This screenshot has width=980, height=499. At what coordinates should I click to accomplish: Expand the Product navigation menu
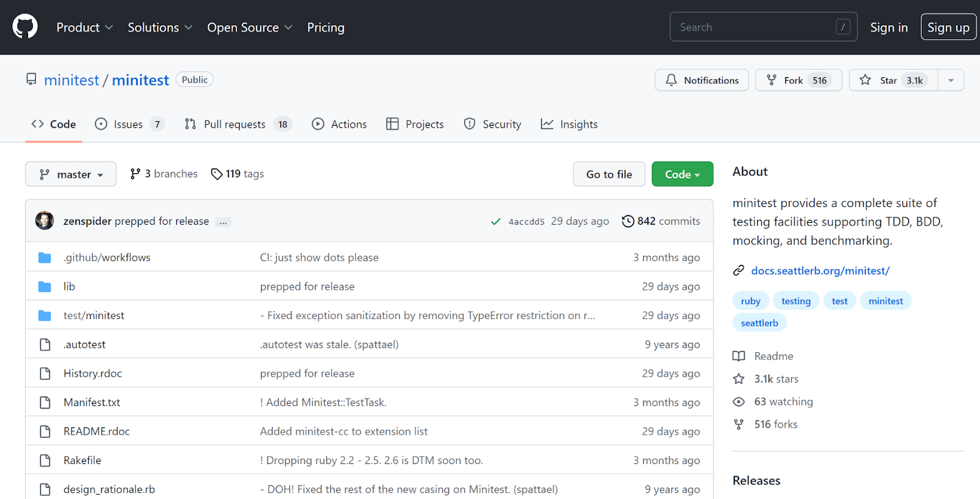coord(85,28)
